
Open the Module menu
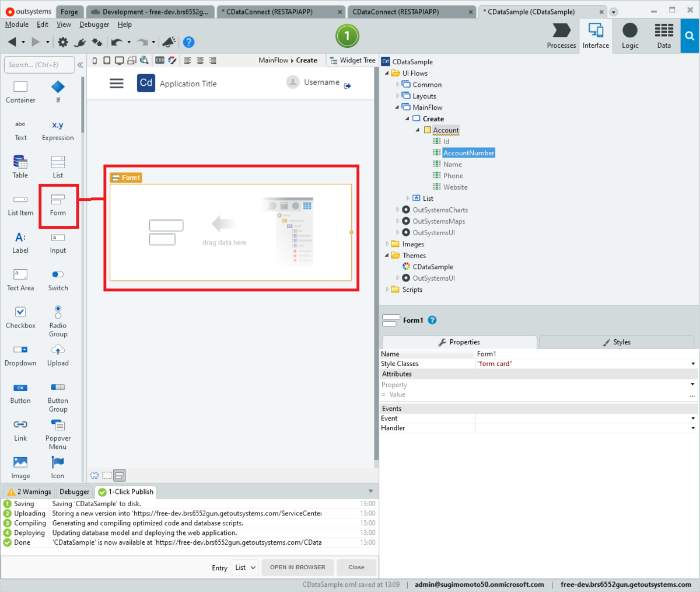(x=16, y=25)
